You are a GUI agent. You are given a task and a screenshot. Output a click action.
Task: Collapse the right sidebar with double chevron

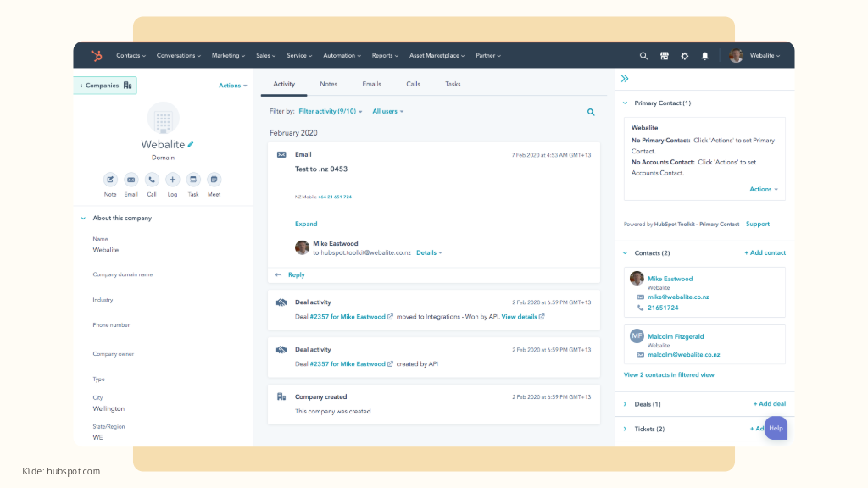click(x=625, y=79)
